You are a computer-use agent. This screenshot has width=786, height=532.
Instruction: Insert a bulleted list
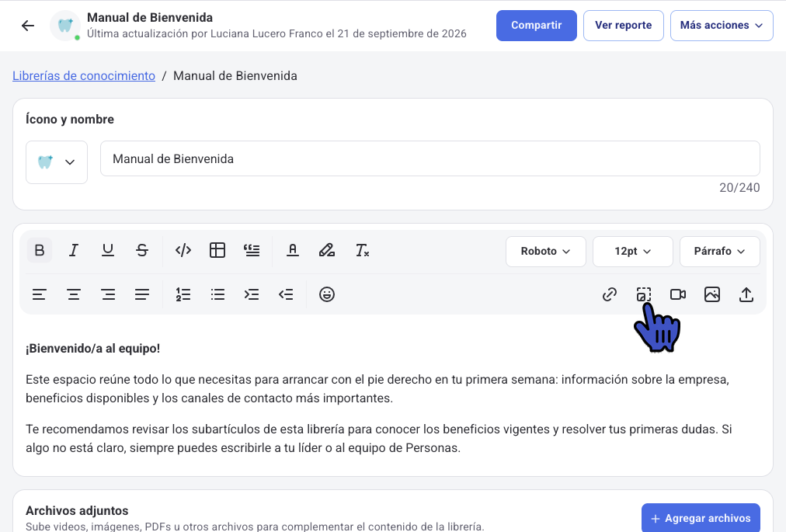point(217,294)
